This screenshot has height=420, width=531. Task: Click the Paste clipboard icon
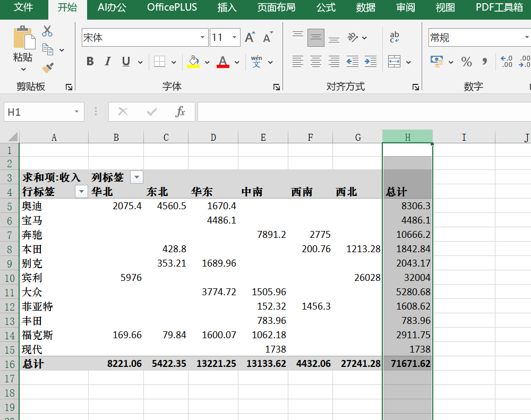[24, 38]
